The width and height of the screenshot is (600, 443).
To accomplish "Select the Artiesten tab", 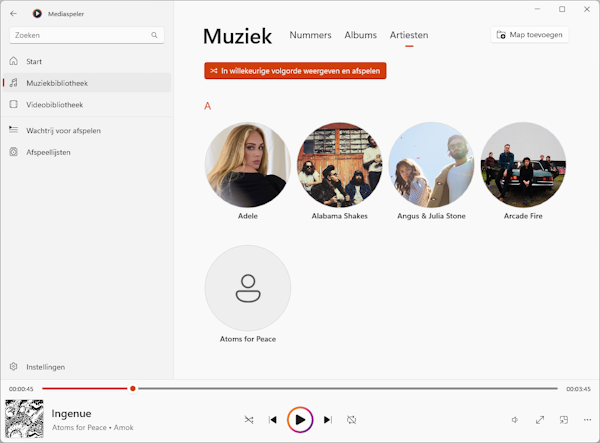I will point(409,35).
